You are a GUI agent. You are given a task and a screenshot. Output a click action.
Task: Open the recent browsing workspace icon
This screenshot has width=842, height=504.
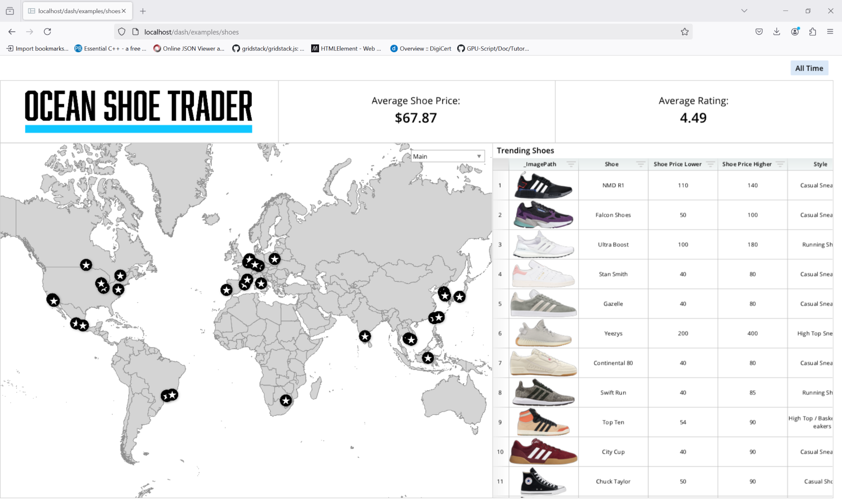[x=10, y=11]
